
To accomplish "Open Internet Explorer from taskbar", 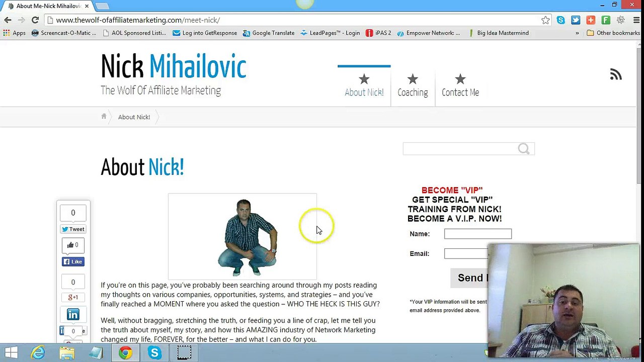I will [x=38, y=353].
